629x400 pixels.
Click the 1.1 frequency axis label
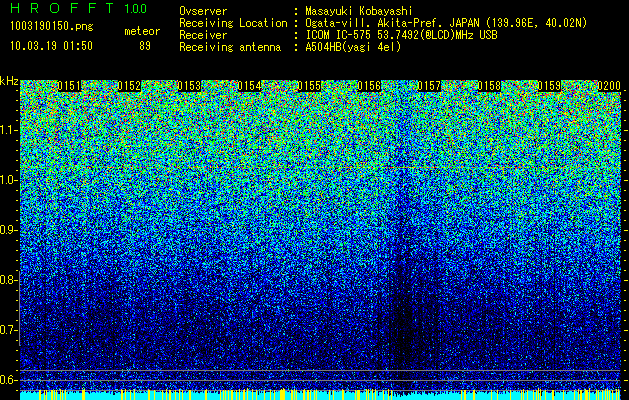[x=9, y=130]
